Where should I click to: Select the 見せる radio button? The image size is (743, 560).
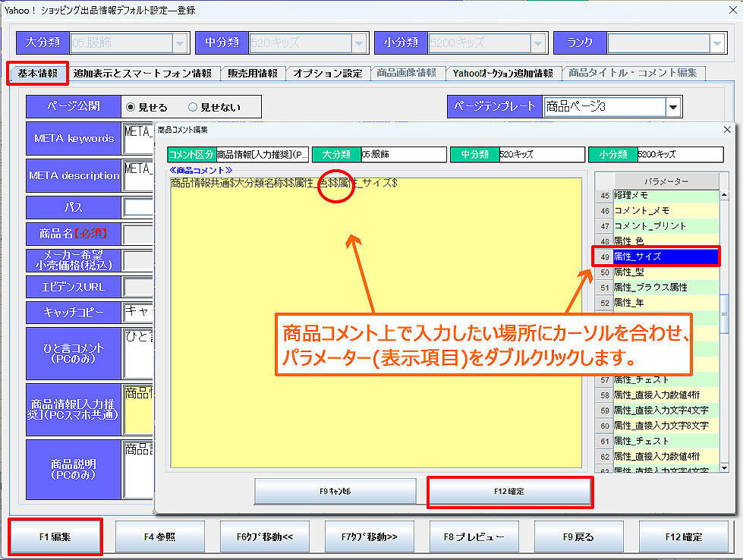point(131,107)
